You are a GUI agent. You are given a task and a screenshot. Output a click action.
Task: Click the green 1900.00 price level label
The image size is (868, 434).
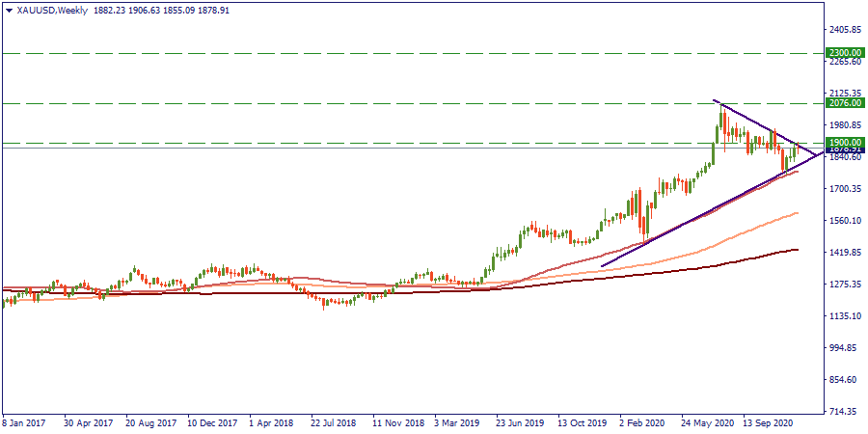click(x=841, y=142)
